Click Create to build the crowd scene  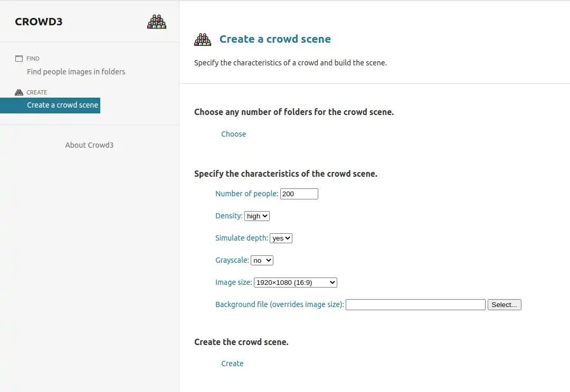click(x=232, y=364)
